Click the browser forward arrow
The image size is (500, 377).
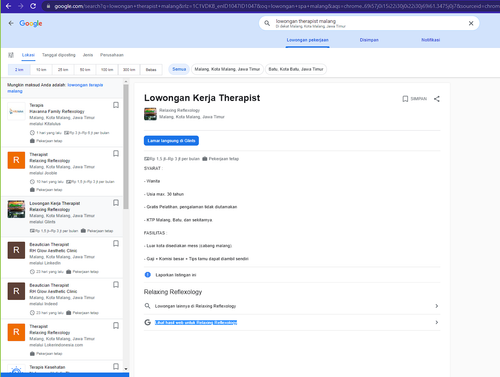[x=21, y=6]
